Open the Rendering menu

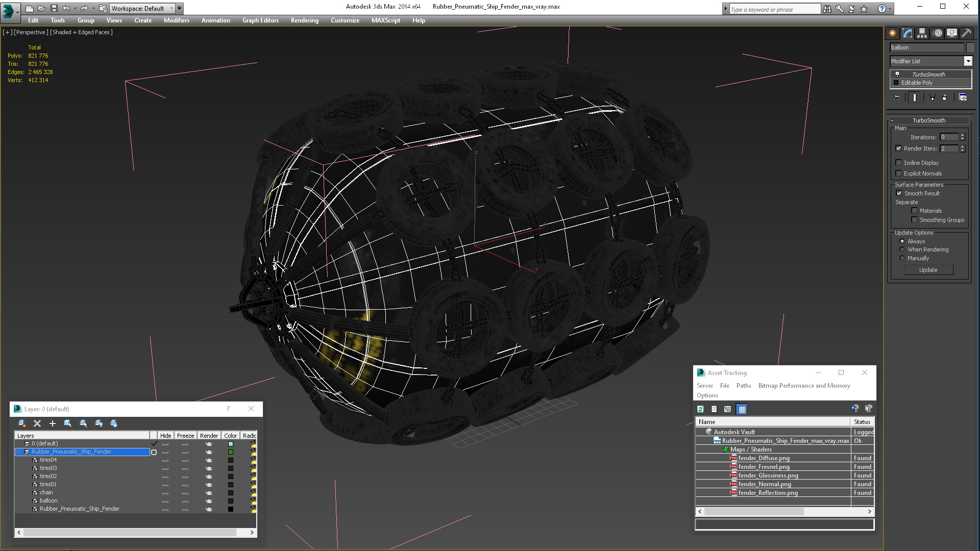pos(304,20)
